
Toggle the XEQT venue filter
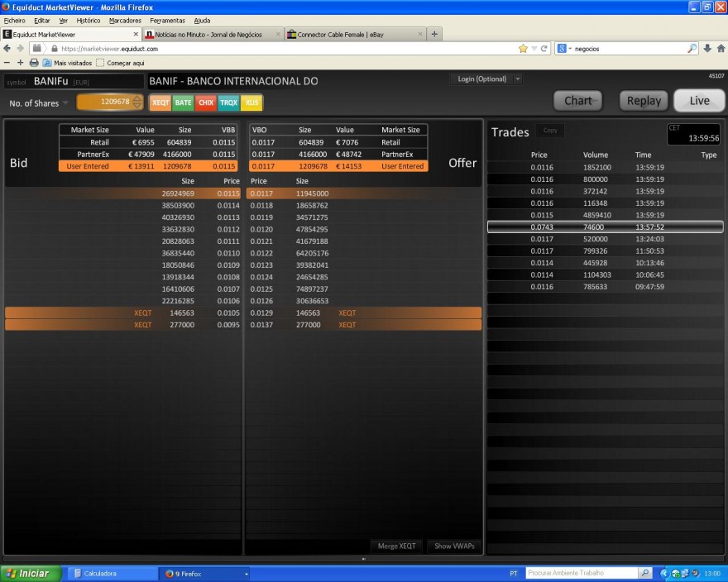pos(160,103)
